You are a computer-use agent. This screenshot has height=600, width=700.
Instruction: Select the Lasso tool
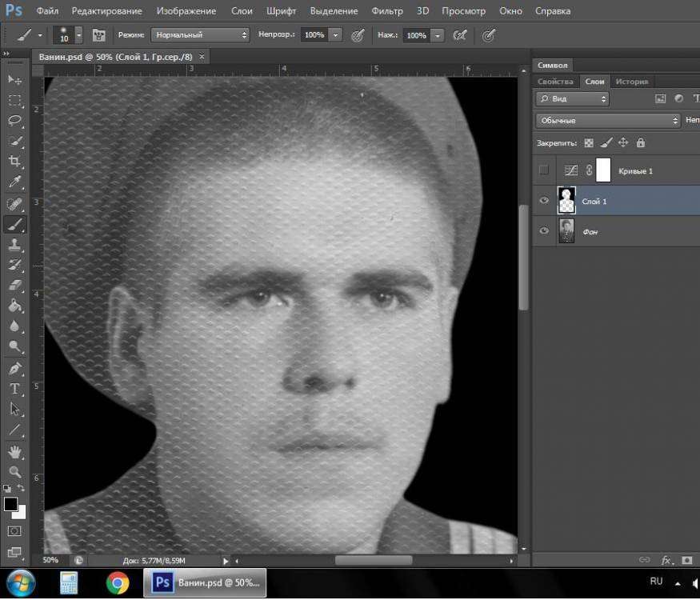pos(14,121)
